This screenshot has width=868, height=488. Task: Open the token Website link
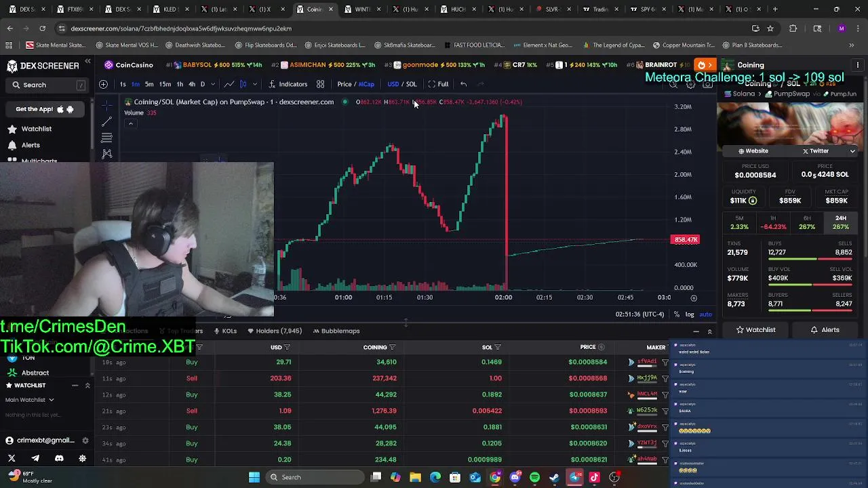753,151
